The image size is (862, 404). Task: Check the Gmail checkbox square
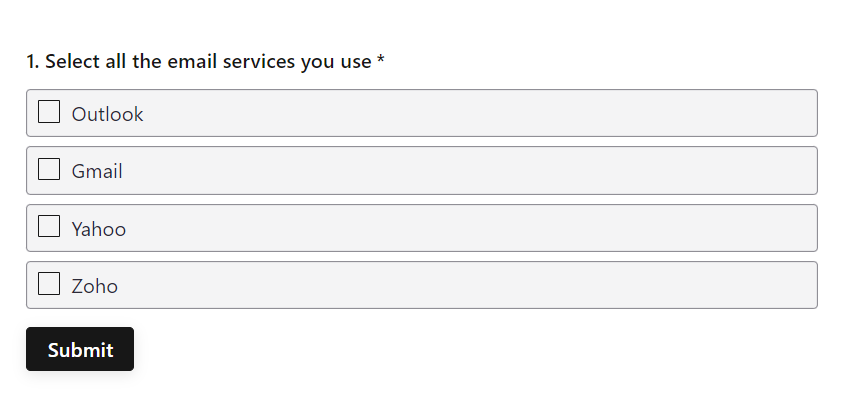tap(49, 169)
